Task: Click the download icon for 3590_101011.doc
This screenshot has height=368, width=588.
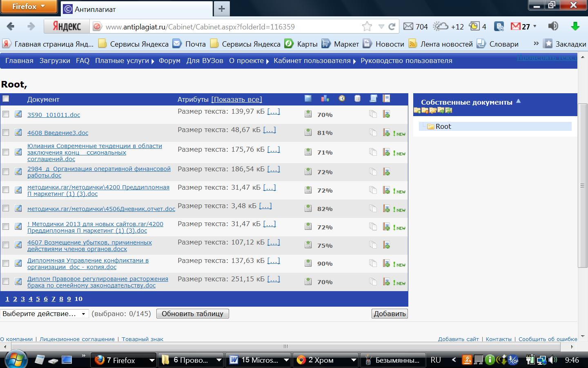Action: [308, 114]
